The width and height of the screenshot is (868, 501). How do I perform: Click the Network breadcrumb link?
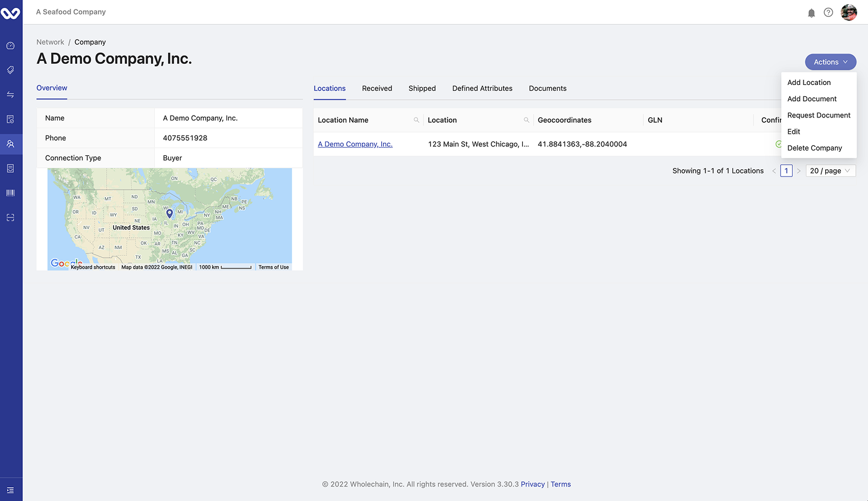click(50, 42)
